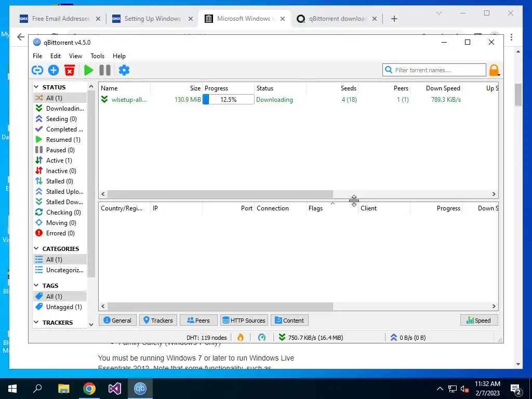The height and width of the screenshot is (399, 532).
Task: Click the red Remove torrent icon
Action: tap(70, 70)
